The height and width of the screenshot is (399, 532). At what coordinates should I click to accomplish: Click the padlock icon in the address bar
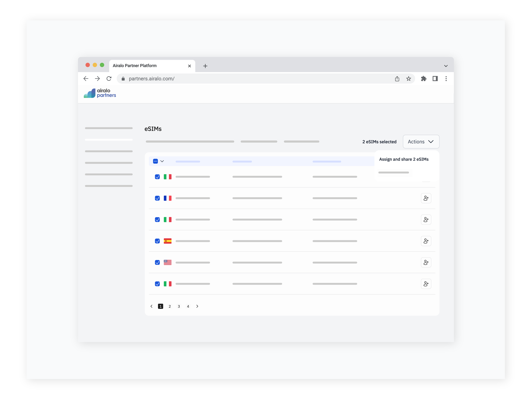[123, 79]
